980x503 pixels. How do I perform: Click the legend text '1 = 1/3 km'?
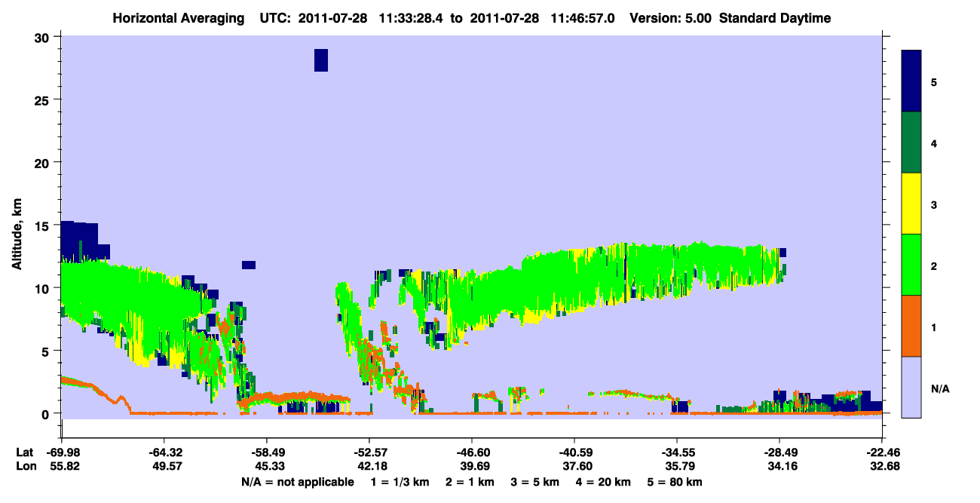400,483
